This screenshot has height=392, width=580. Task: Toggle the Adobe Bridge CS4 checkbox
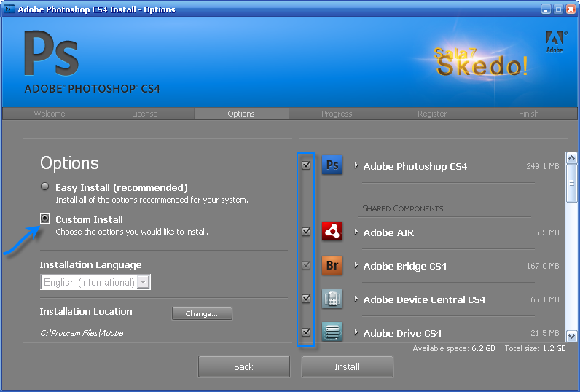[x=306, y=265]
